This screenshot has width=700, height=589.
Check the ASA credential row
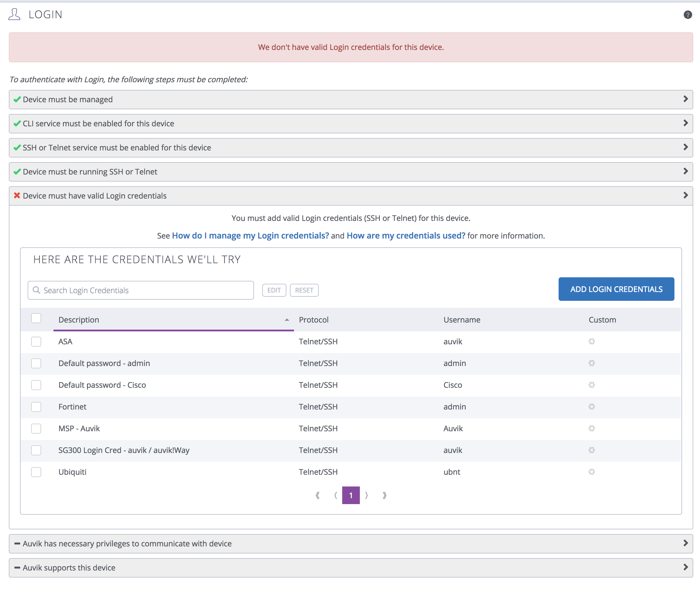point(36,341)
